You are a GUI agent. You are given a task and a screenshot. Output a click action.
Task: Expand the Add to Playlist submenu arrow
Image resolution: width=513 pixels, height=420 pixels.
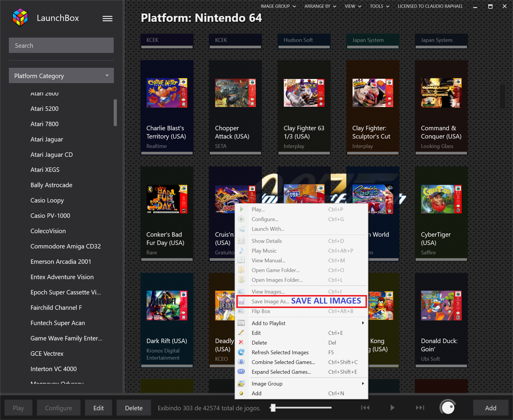point(363,323)
